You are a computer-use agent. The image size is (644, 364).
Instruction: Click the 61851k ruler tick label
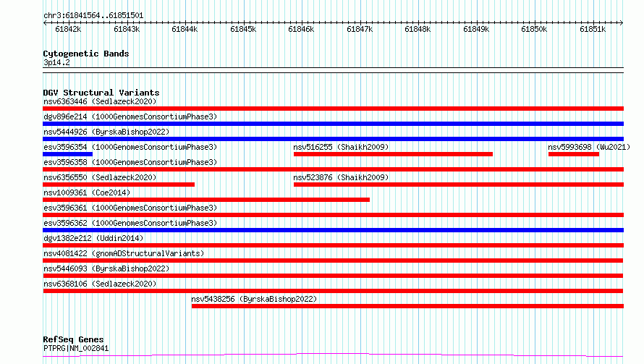593,29
